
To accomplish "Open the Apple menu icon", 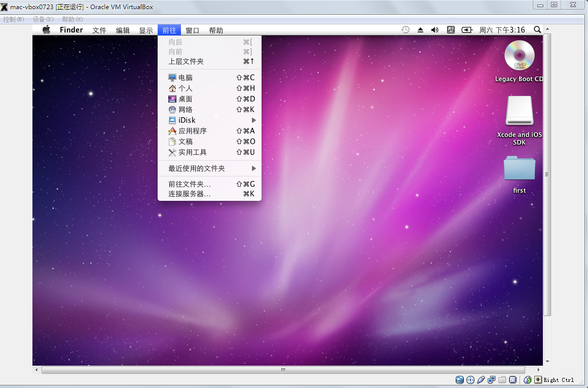I will 47,30.
